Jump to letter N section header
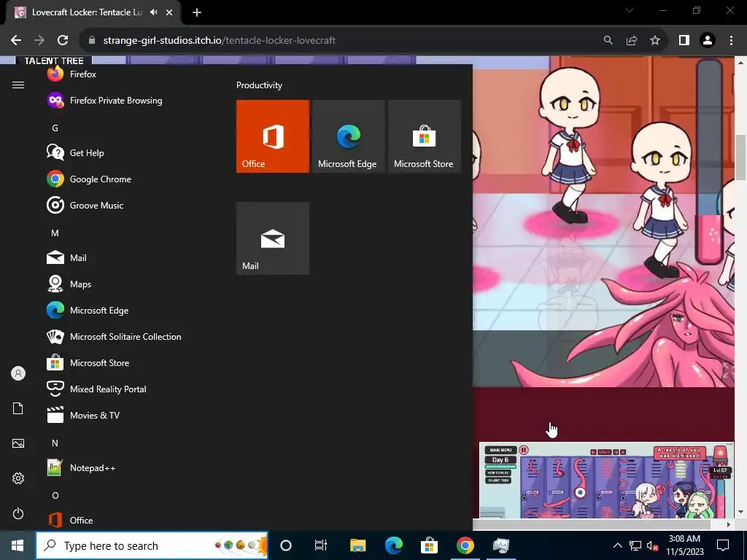This screenshot has height=560, width=747. (55, 443)
